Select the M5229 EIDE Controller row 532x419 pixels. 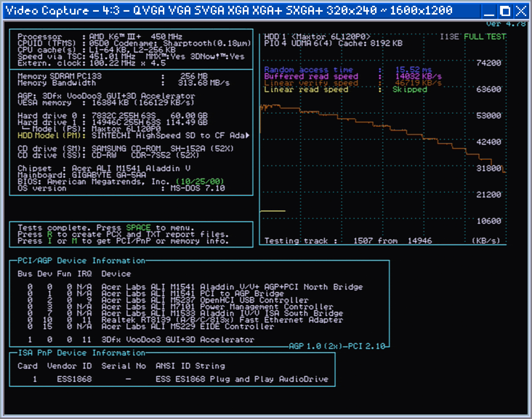click(x=150, y=327)
